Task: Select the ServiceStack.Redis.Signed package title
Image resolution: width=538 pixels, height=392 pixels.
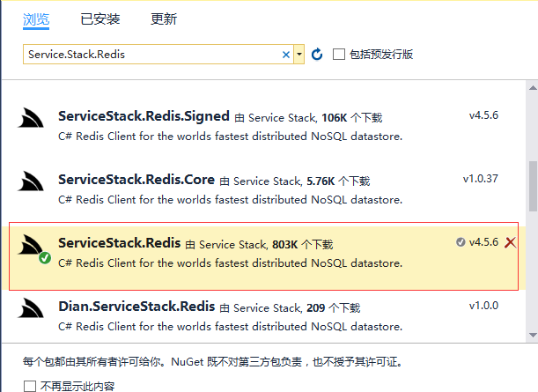Action: [x=144, y=116]
